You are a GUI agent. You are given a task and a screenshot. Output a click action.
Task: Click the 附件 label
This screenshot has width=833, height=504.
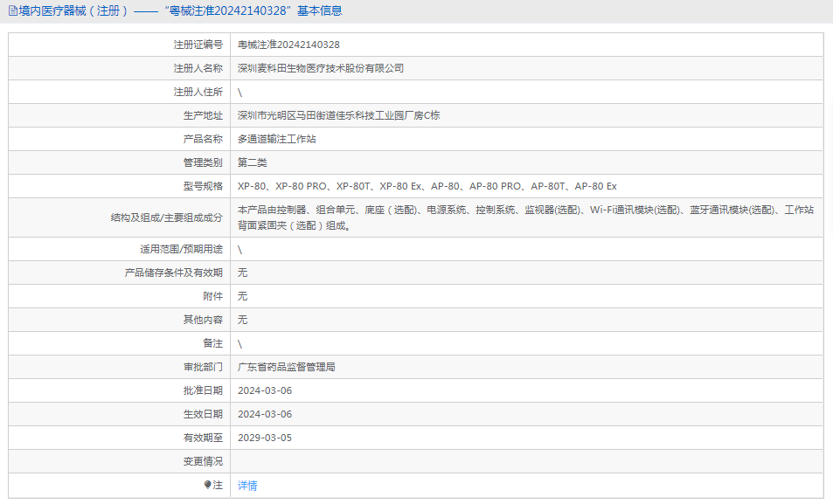coord(213,296)
